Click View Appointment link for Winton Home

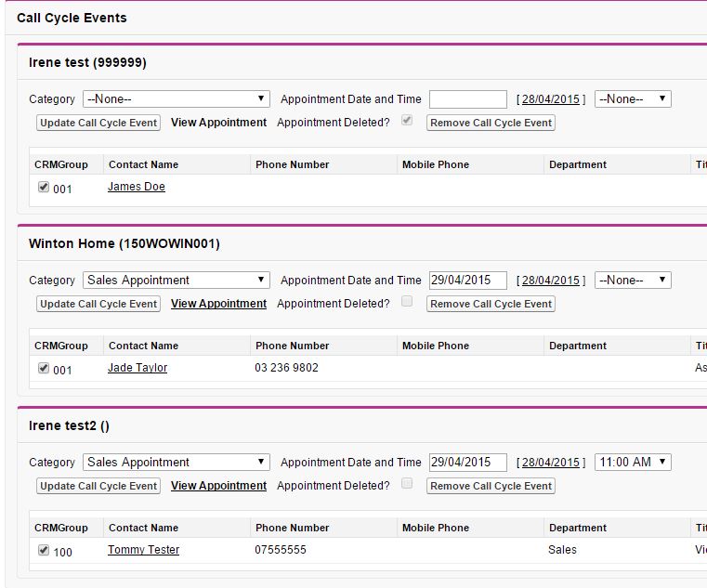(x=218, y=304)
